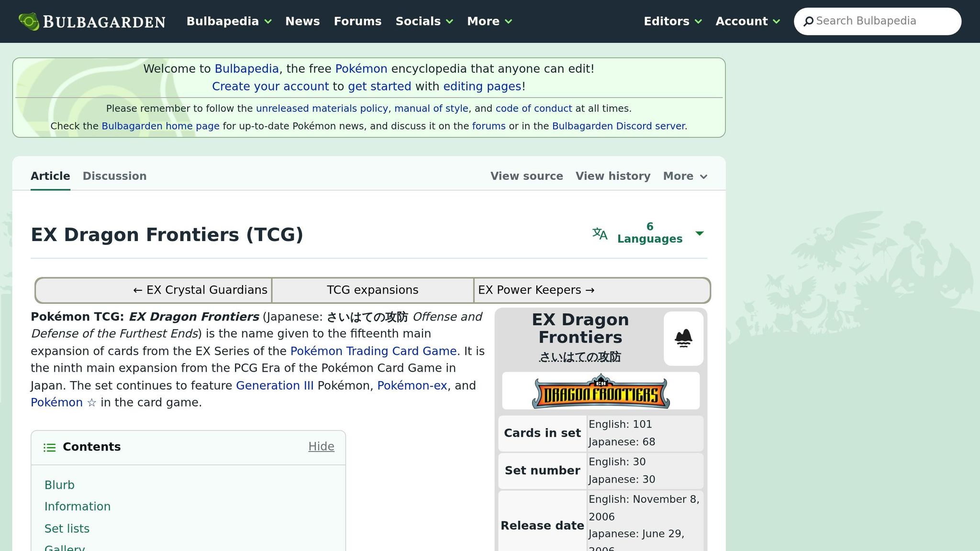Open the forums link in banner
The image size is (980, 551).
[x=489, y=126]
